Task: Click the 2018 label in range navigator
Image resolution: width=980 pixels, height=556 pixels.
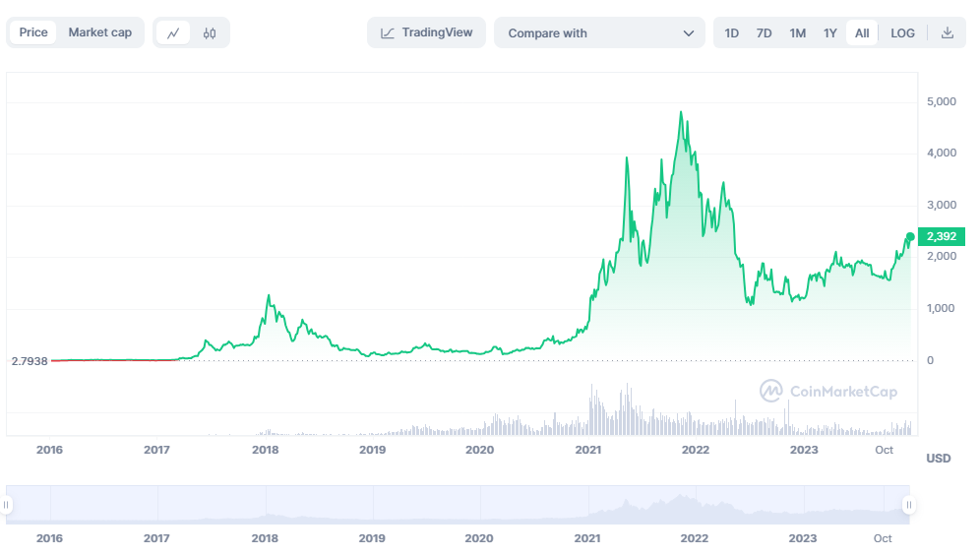Action: point(265,538)
